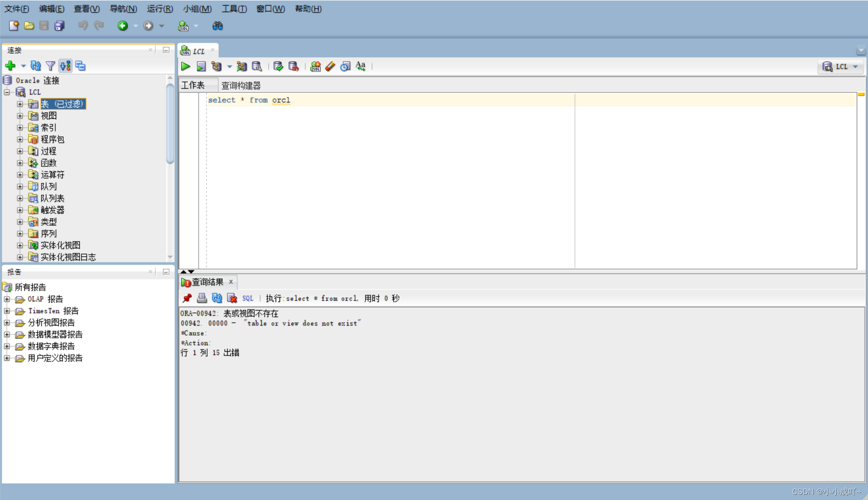This screenshot has width=868, height=500.
Task: Open the 工具(T) menu
Action: coord(234,9)
